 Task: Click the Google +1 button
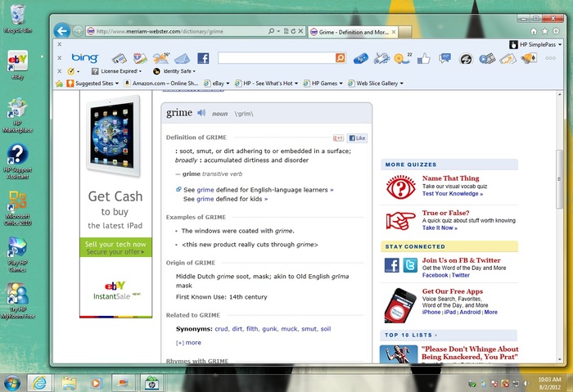pos(338,137)
